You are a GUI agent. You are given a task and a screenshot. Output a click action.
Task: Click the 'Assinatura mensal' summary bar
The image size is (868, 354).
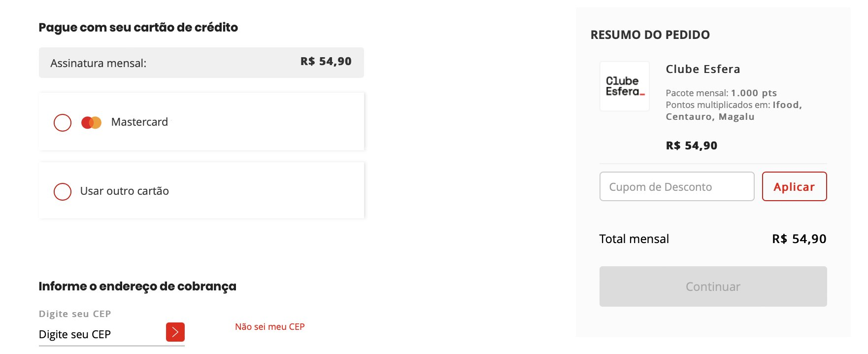tap(201, 63)
